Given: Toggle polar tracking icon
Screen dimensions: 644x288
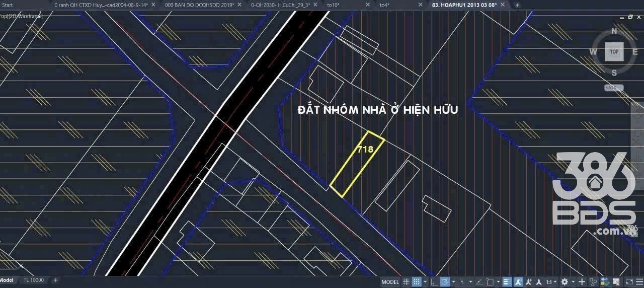Looking at the screenshot, I should pyautogui.click(x=445, y=282).
